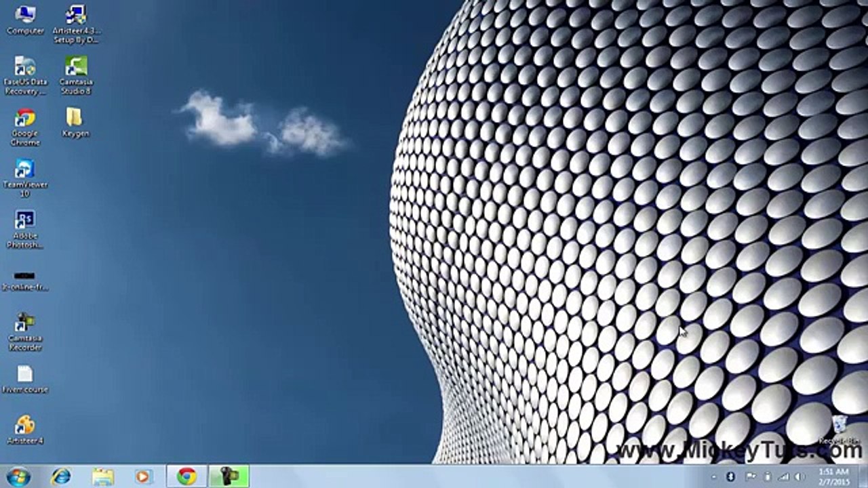Select the Adobe Photoshop desktop shortcut
The image size is (868, 488).
pyautogui.click(x=25, y=230)
